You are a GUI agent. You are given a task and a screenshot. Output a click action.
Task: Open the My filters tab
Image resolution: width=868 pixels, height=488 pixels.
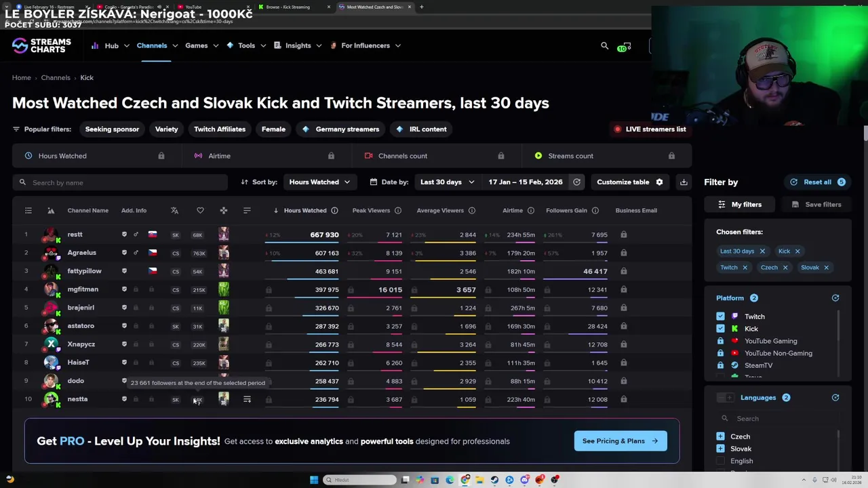point(741,205)
